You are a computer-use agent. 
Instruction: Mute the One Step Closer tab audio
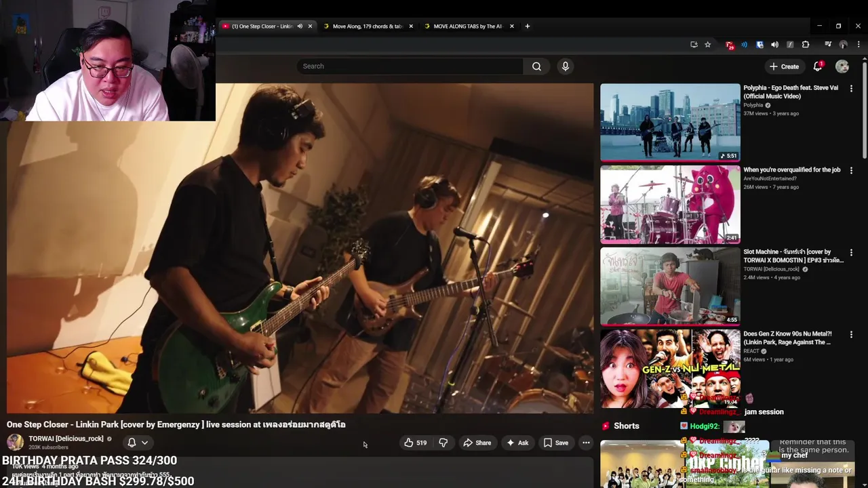point(300,26)
